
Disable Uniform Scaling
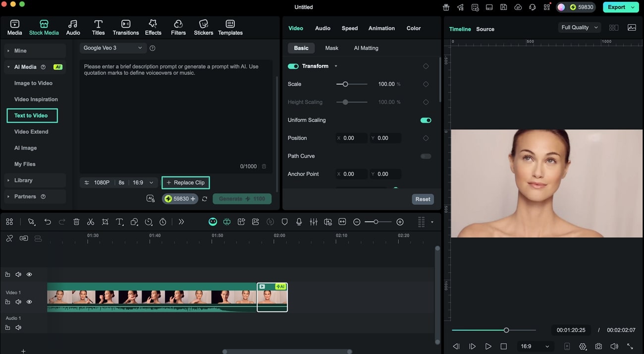425,120
